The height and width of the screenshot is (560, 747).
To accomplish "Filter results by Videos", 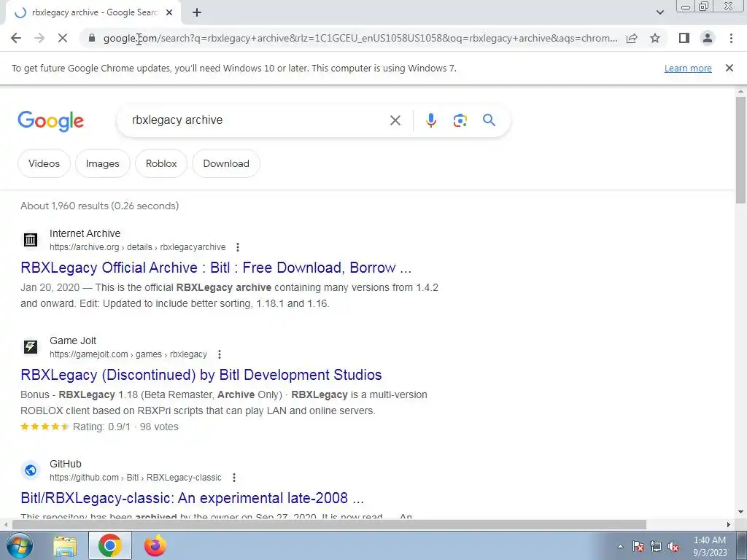I will 44,163.
